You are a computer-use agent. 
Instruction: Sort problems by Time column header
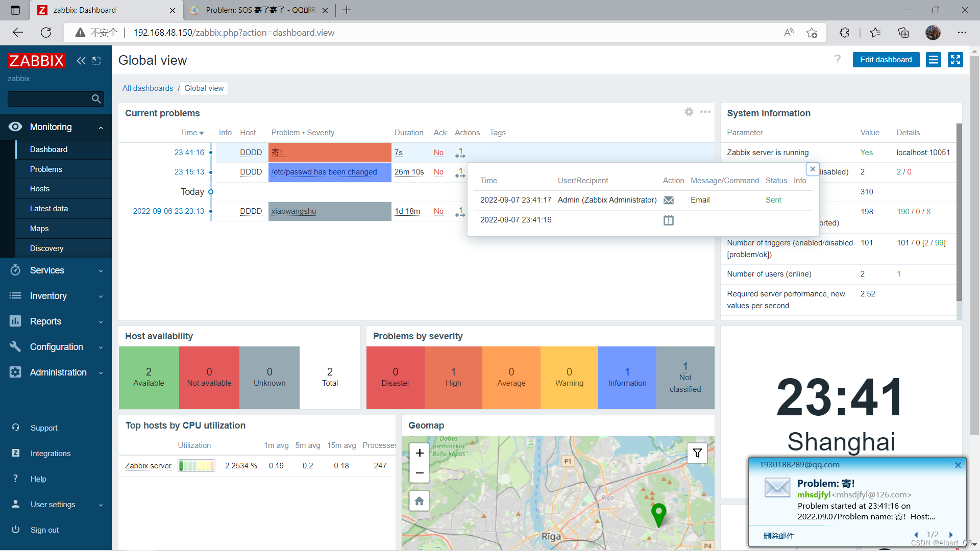click(192, 133)
